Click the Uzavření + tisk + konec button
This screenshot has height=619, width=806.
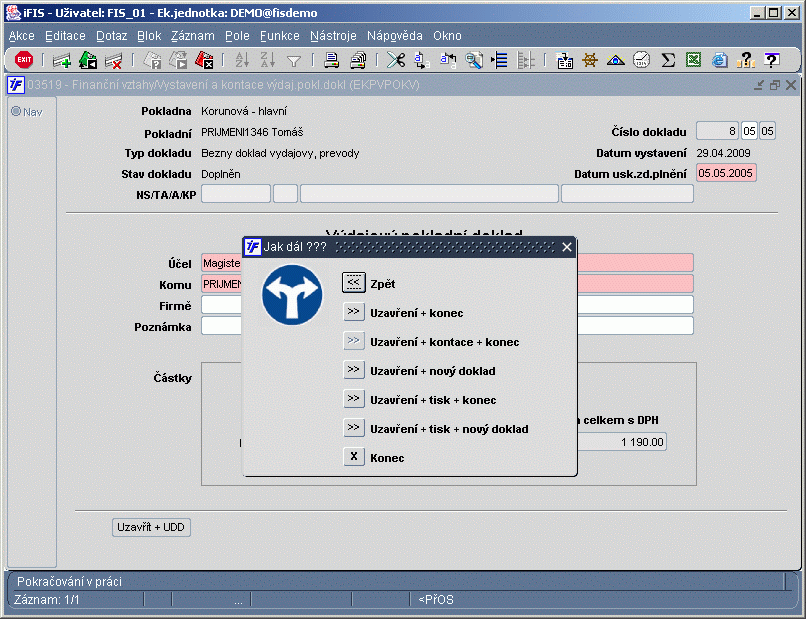tap(354, 399)
